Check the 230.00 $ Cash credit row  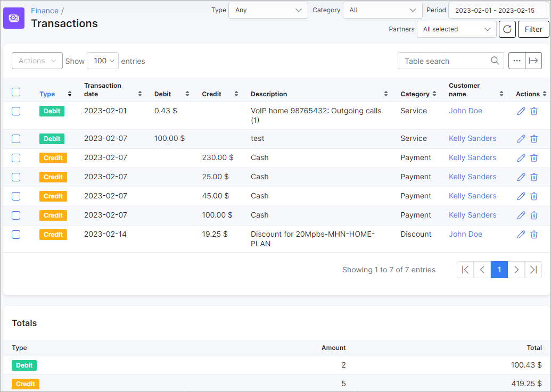point(16,157)
